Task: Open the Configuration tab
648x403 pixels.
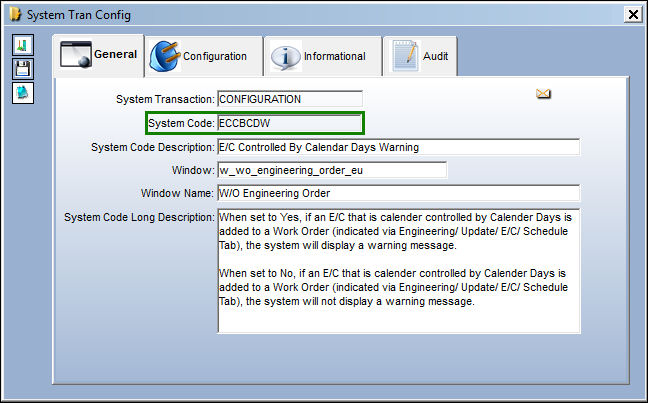Action: point(204,56)
